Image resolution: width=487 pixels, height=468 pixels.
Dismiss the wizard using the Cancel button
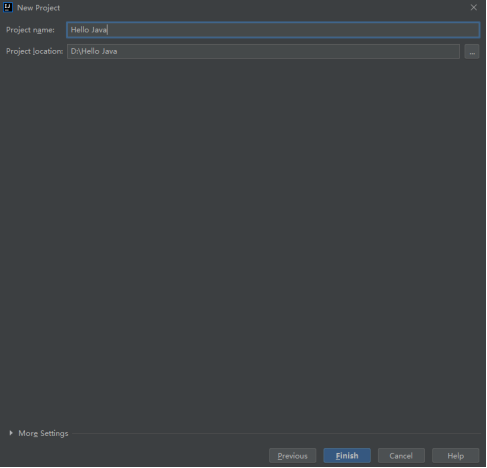[x=401, y=456]
